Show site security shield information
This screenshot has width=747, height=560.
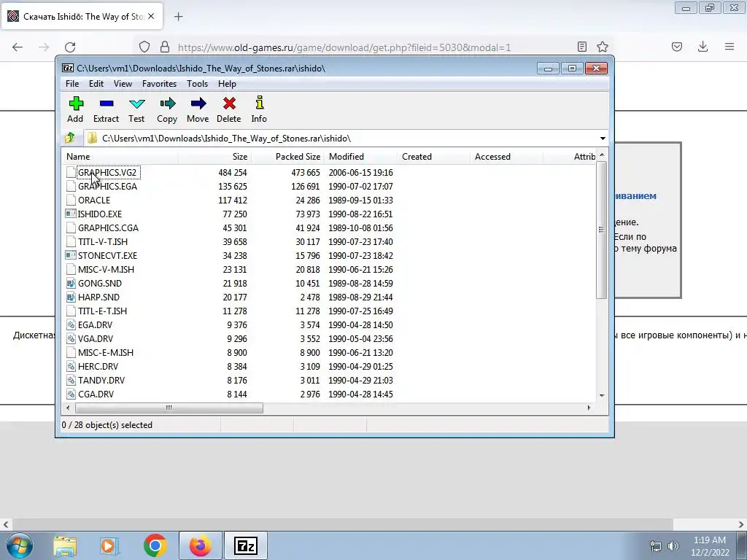(x=144, y=47)
